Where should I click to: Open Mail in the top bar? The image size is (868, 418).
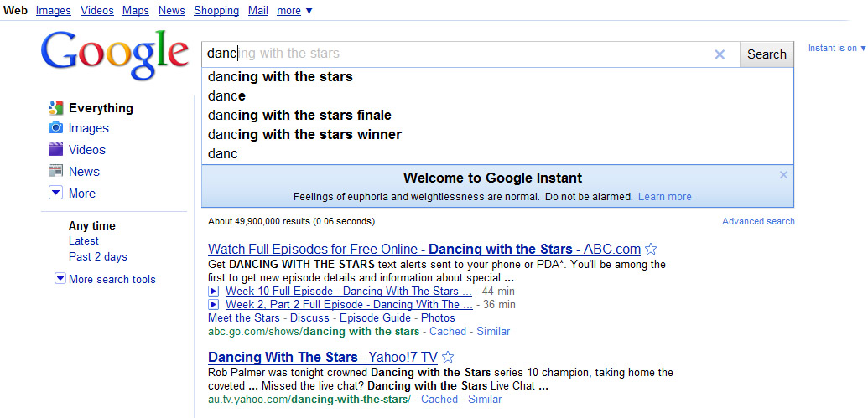[x=258, y=11]
